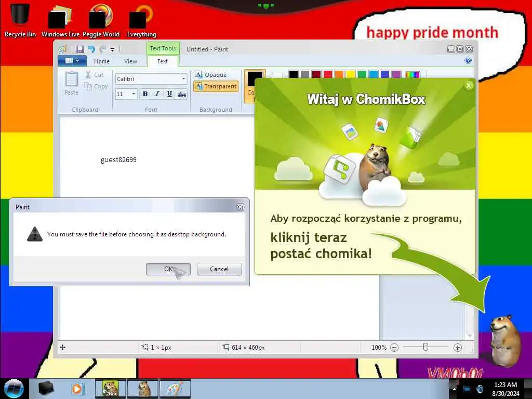Click the Undo arrow in Paint title bar
Screen dimensions: 532x399
pos(91,49)
